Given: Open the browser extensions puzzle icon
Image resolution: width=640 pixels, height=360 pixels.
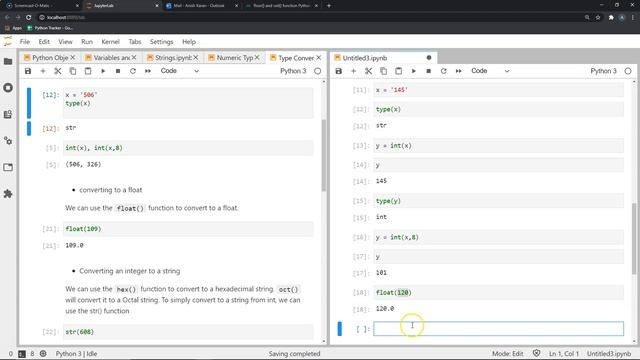Looking at the screenshot, I should click(611, 18).
